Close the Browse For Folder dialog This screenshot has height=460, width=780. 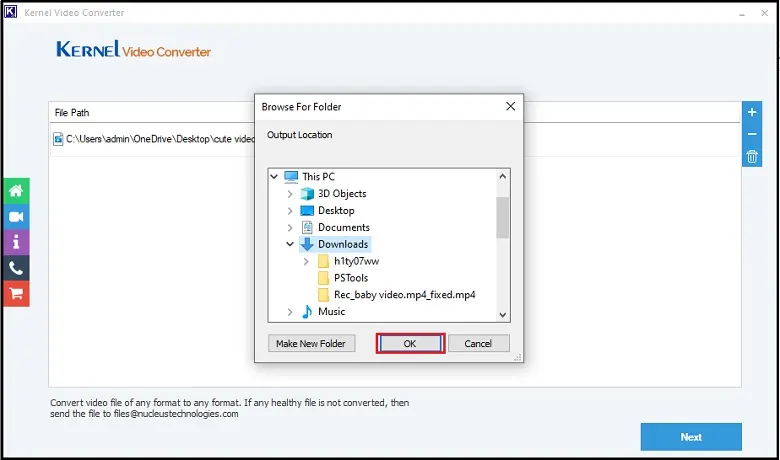[x=510, y=106]
